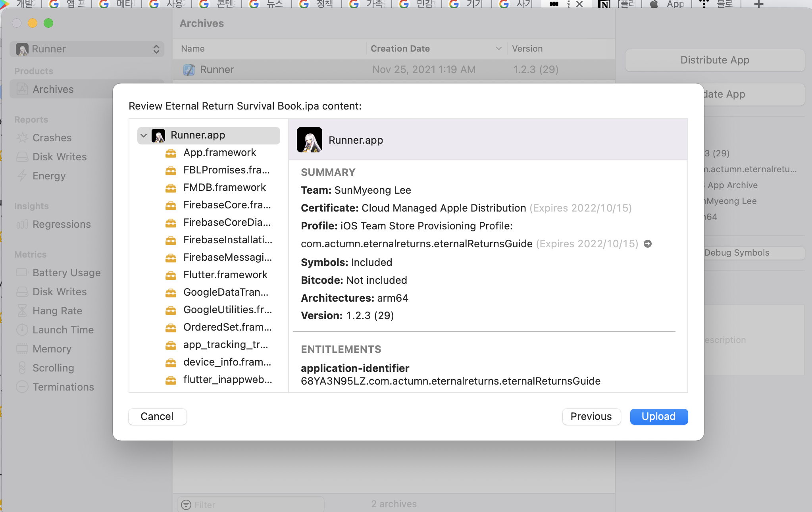This screenshot has height=512, width=812.
Task: Click the Creation Date sort chevron
Action: pos(498,48)
